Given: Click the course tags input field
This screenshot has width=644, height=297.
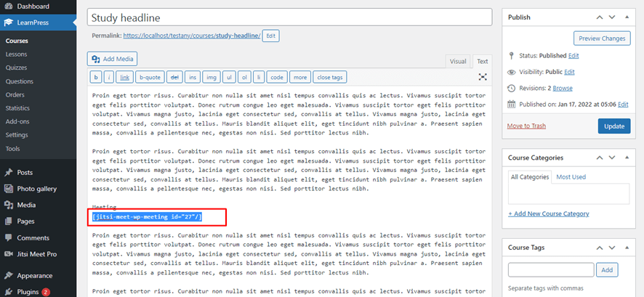Looking at the screenshot, I should (551, 270).
